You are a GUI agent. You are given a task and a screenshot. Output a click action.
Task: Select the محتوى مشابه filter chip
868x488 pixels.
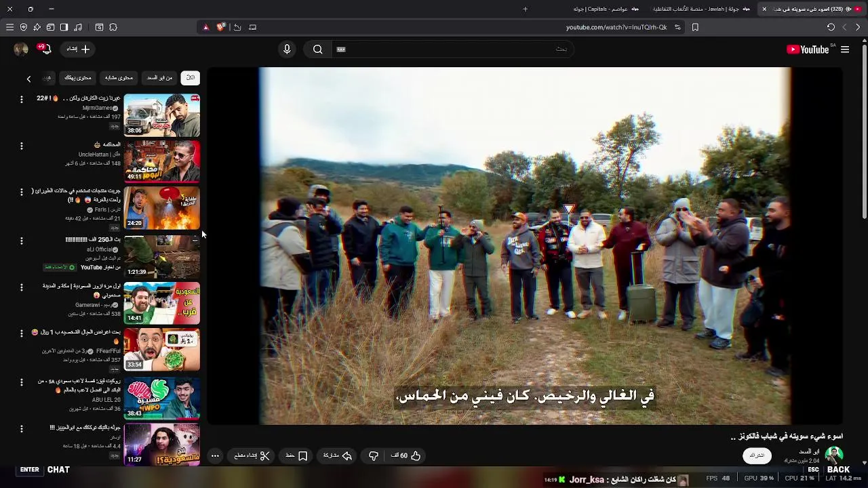pyautogui.click(x=119, y=78)
